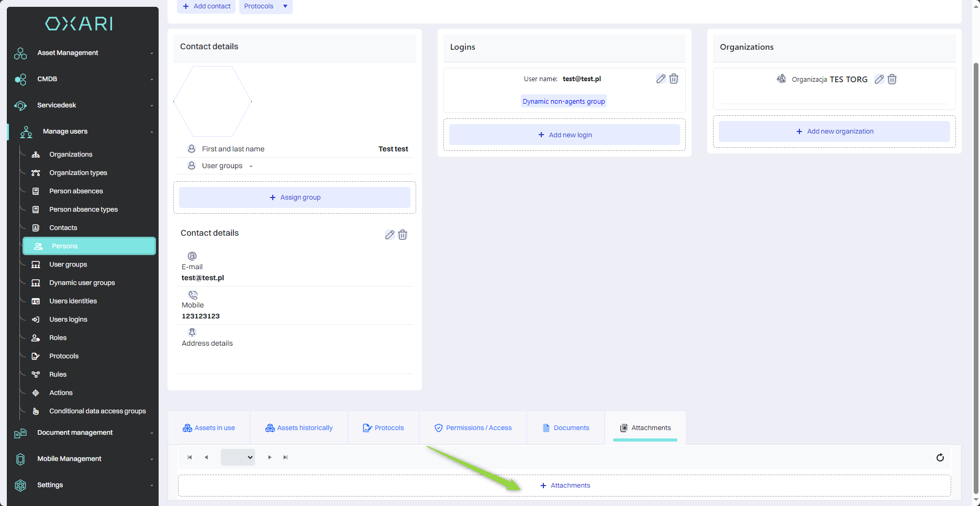The image size is (980, 506).
Task: Edit contact details with the pencil icon
Action: [389, 235]
